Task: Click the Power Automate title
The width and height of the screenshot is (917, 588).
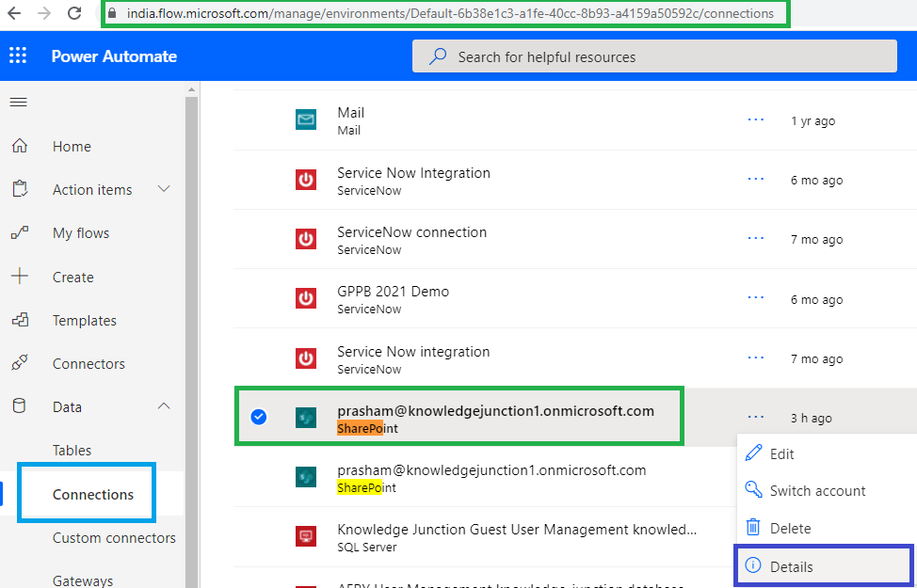Action: coord(114,56)
